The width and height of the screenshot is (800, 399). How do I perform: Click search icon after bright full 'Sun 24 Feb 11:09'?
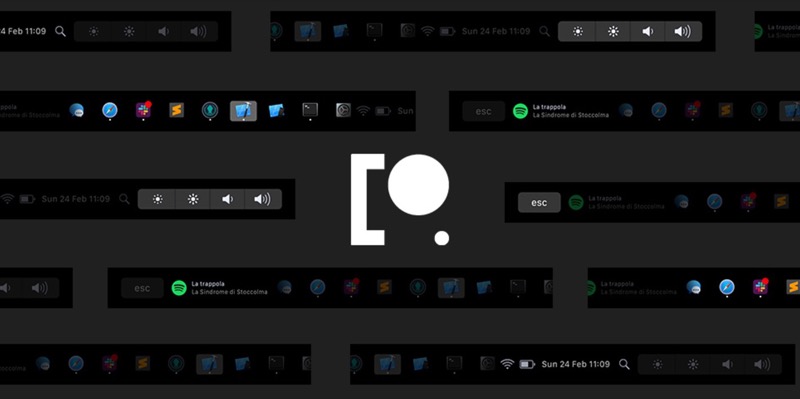(624, 364)
